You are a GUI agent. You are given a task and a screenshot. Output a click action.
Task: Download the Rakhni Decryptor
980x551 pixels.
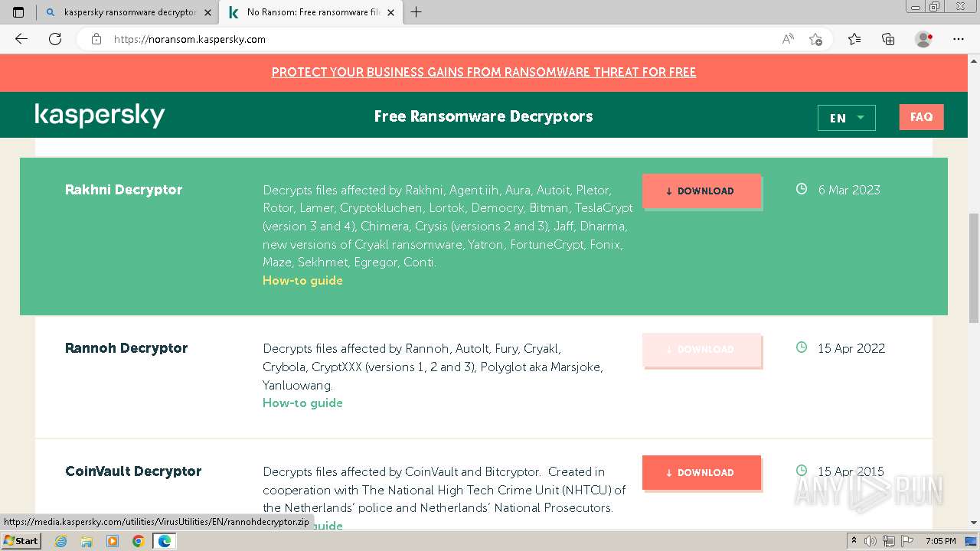(x=701, y=191)
